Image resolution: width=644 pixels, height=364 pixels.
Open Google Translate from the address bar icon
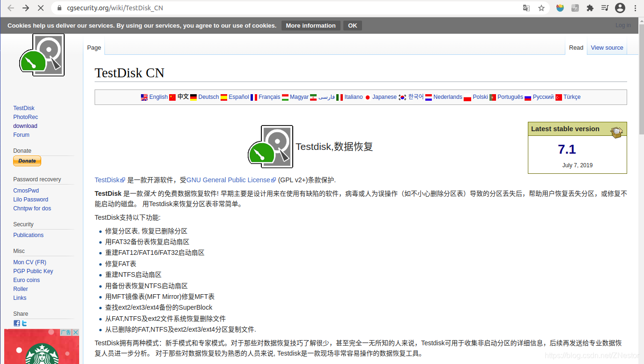point(526,7)
